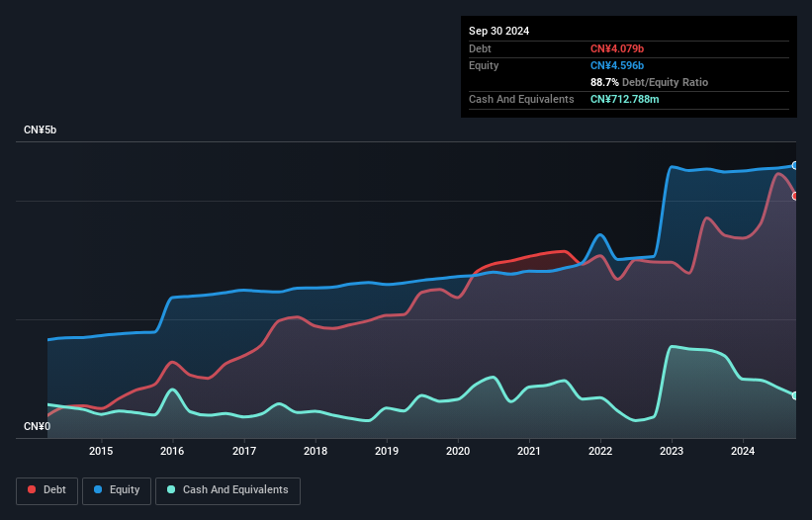Toggle the Cash And Equivalents legend button
The image size is (812, 520).
point(227,490)
